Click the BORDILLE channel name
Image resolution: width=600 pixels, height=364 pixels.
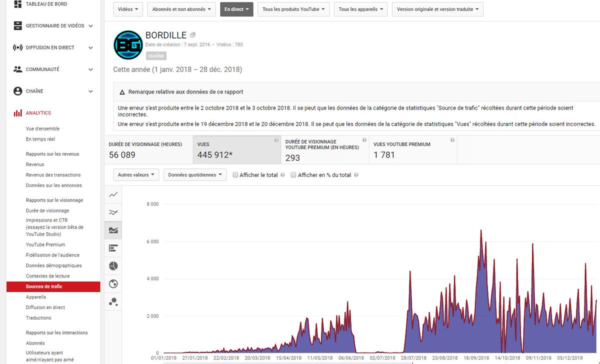(x=166, y=35)
